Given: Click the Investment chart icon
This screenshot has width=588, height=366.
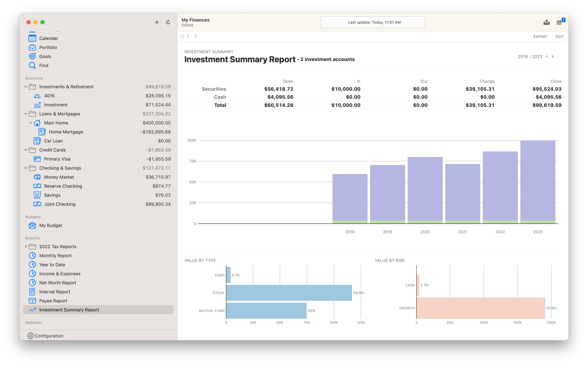Looking at the screenshot, I should pos(37,105).
